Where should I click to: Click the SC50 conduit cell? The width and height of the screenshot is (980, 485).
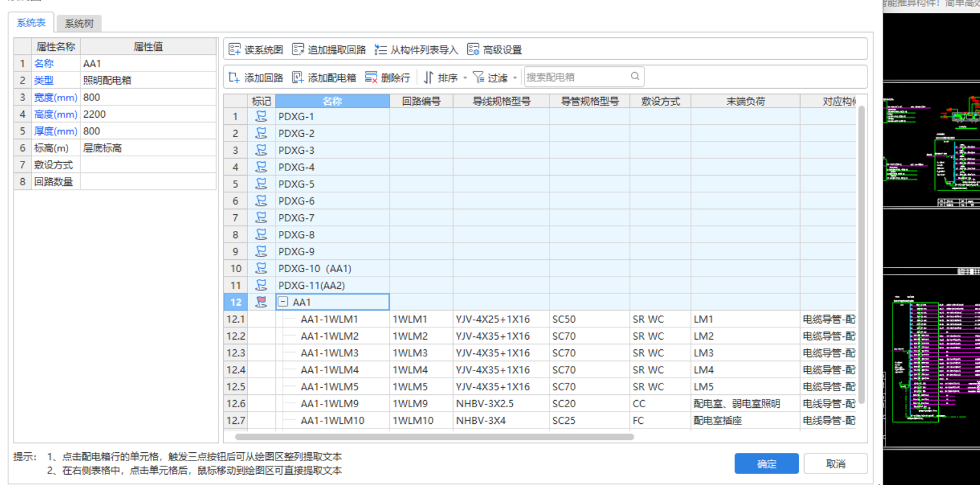coord(589,319)
